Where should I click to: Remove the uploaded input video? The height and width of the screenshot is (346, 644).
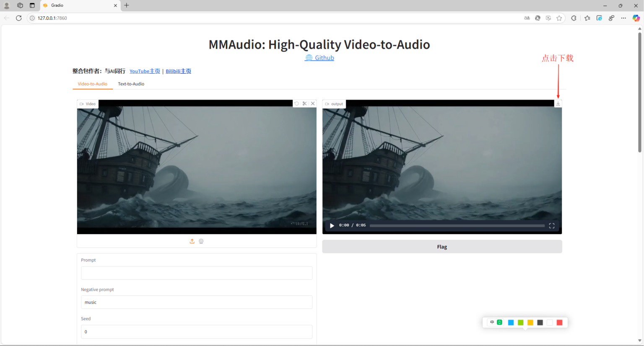(313, 103)
